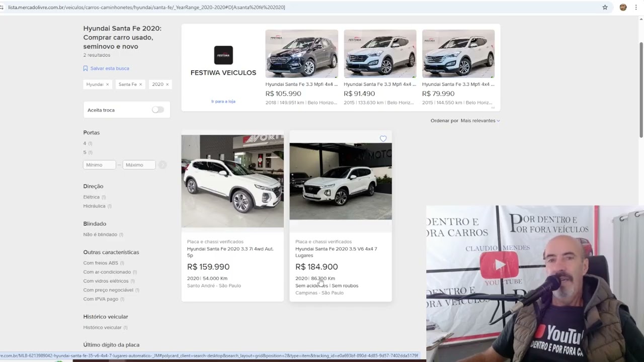Viewport: 644px width, 362px height.
Task: Remove the 2020 year filter tag
Action: click(x=167, y=84)
